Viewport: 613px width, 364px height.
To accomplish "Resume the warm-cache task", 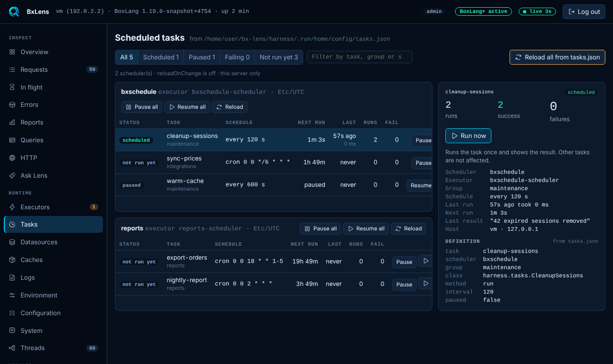I will [420, 185].
